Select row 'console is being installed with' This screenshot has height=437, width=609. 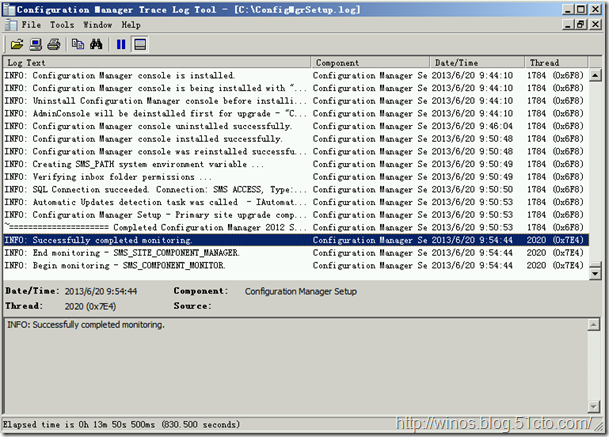point(296,88)
